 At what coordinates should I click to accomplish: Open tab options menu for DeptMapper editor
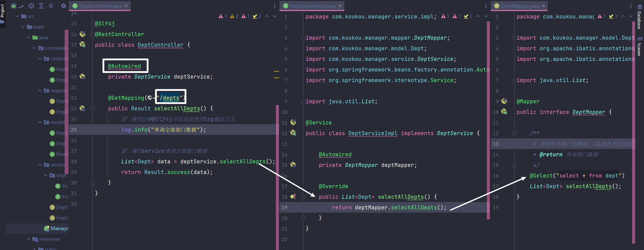(x=631, y=6)
